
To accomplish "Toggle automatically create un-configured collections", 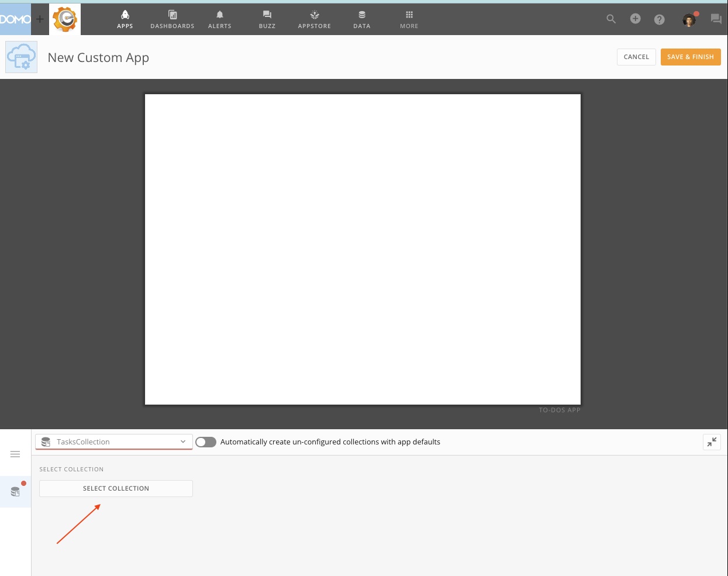I will point(206,442).
